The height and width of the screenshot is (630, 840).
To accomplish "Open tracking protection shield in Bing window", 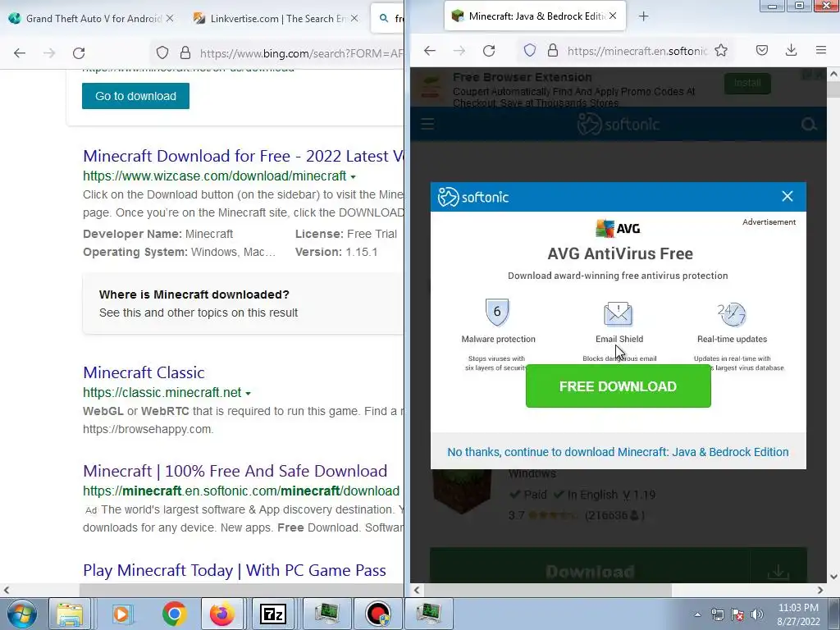I will (162, 52).
